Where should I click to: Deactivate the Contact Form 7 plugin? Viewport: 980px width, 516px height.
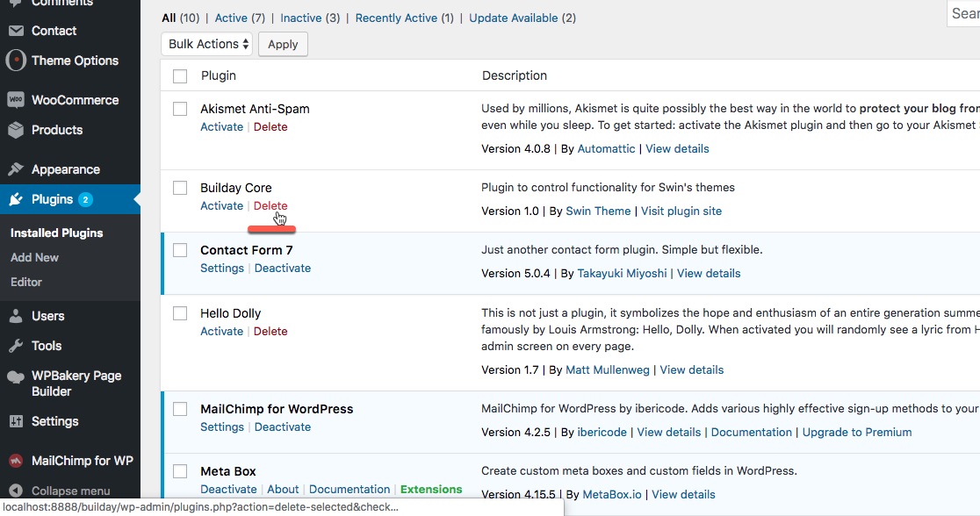(283, 268)
